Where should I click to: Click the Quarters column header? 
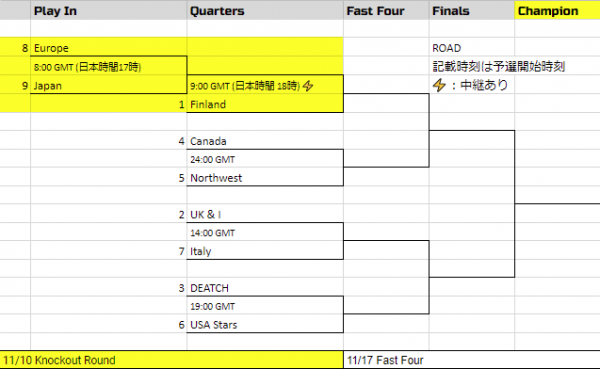pyautogui.click(x=265, y=10)
